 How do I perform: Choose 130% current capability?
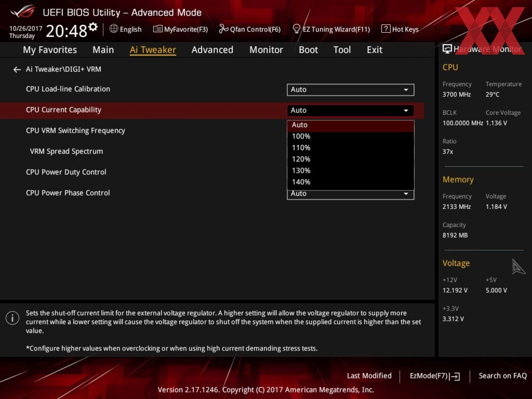point(350,171)
